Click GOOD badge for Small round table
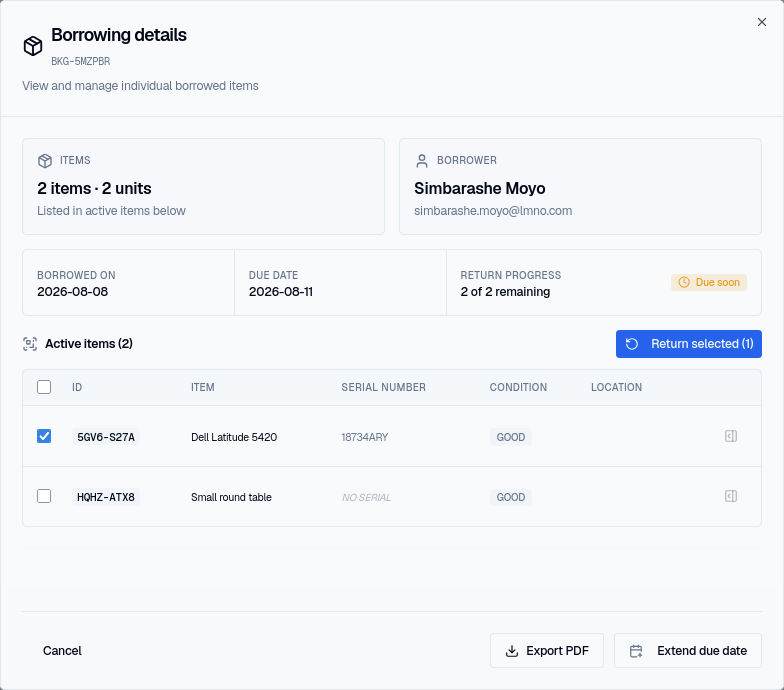This screenshot has height=690, width=784. click(x=510, y=497)
